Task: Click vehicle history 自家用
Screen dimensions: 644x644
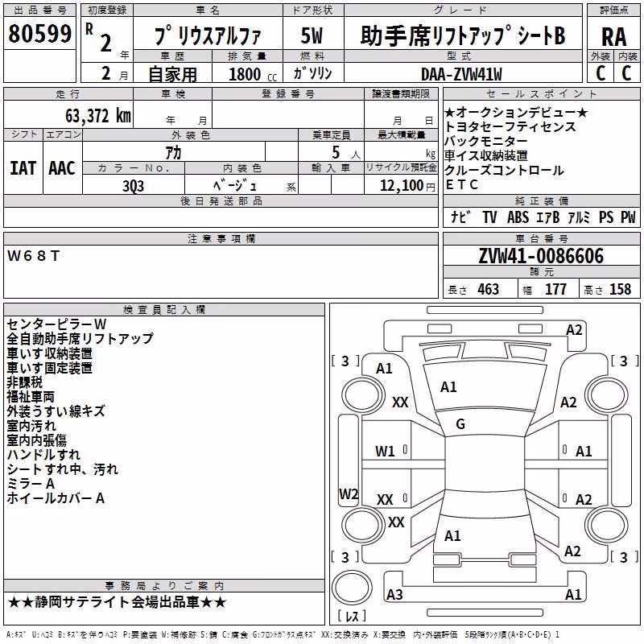Action: point(172,74)
